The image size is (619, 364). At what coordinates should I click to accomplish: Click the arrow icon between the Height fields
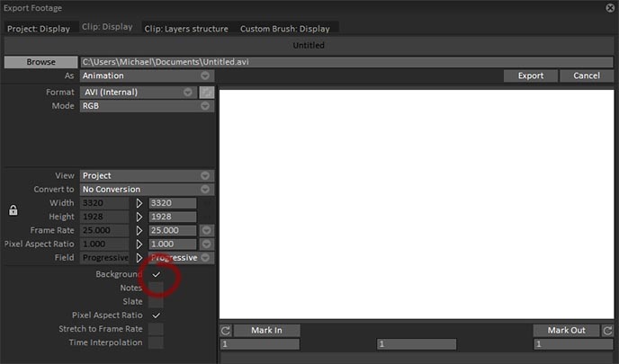point(139,217)
